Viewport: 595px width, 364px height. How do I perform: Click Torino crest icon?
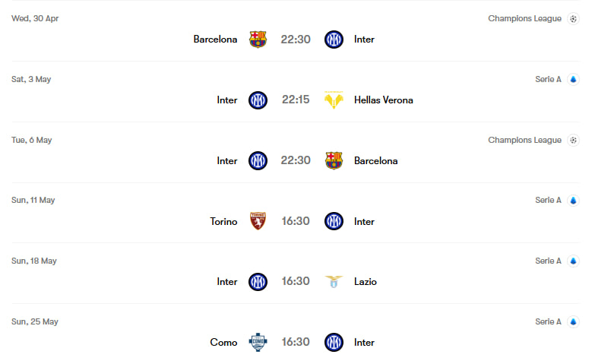pyautogui.click(x=258, y=221)
